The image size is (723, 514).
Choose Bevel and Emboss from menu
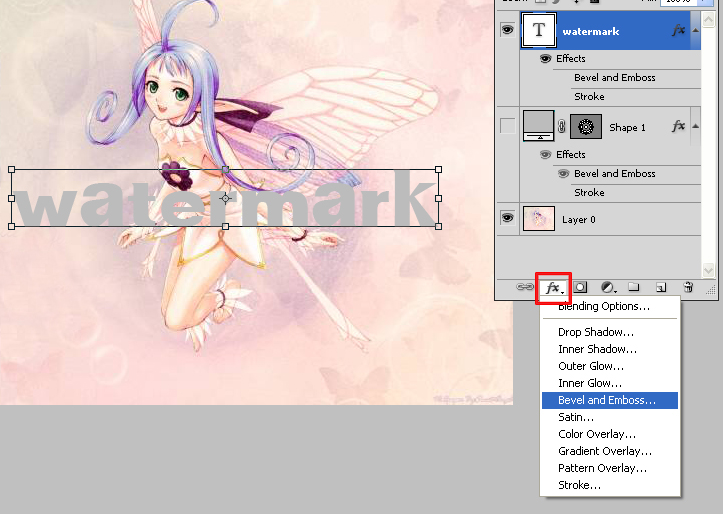point(607,400)
